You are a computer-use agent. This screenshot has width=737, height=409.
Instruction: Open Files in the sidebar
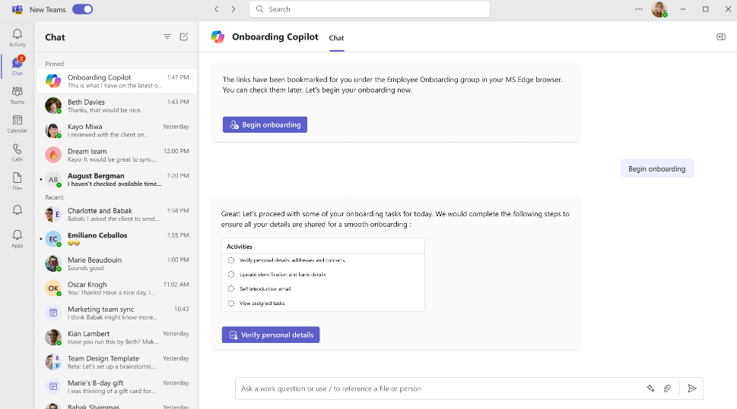point(17,181)
